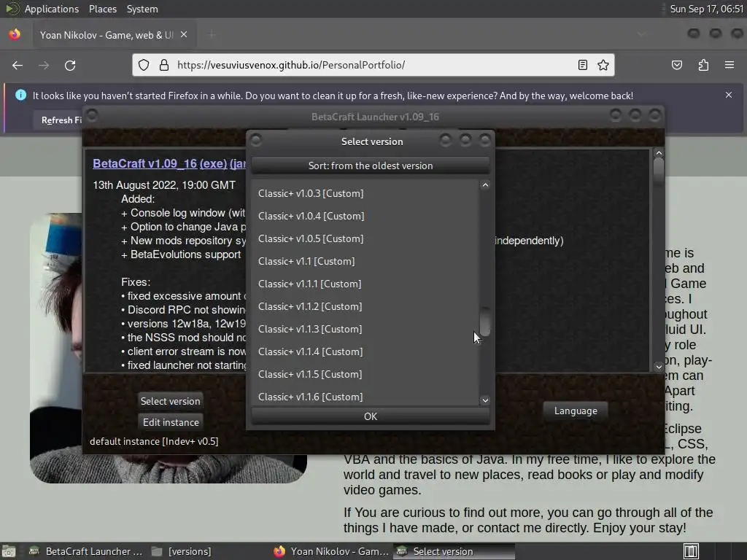Viewport: 747px width, 560px height.
Task: Click the workspace switcher icon
Action: tap(691, 551)
